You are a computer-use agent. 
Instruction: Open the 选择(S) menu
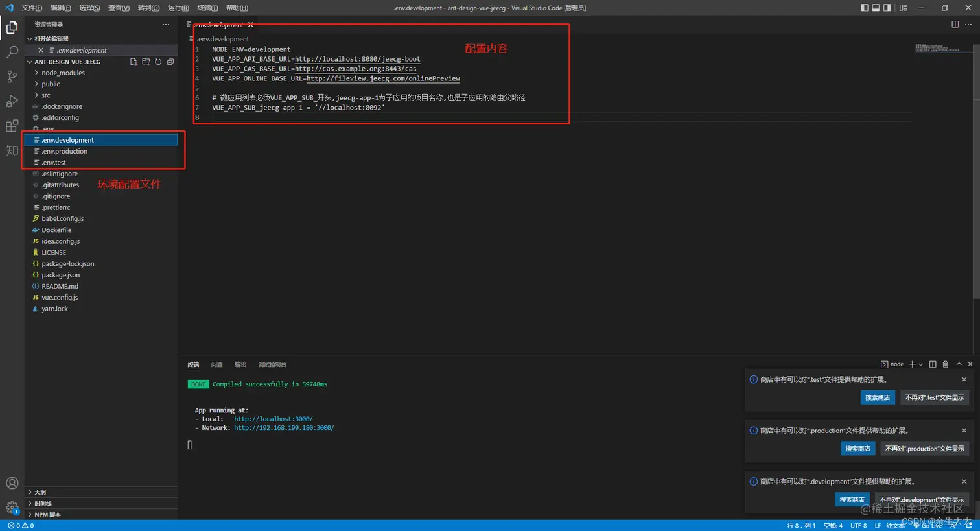tap(89, 8)
